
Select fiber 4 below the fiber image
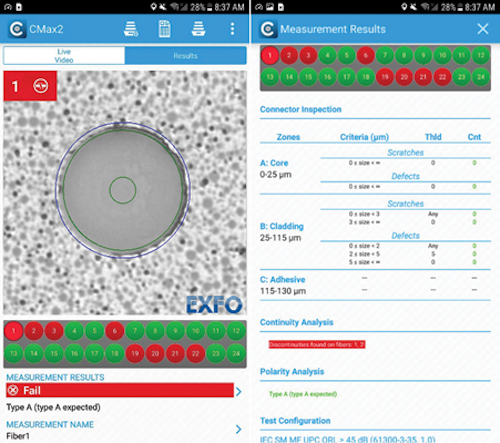point(74,331)
